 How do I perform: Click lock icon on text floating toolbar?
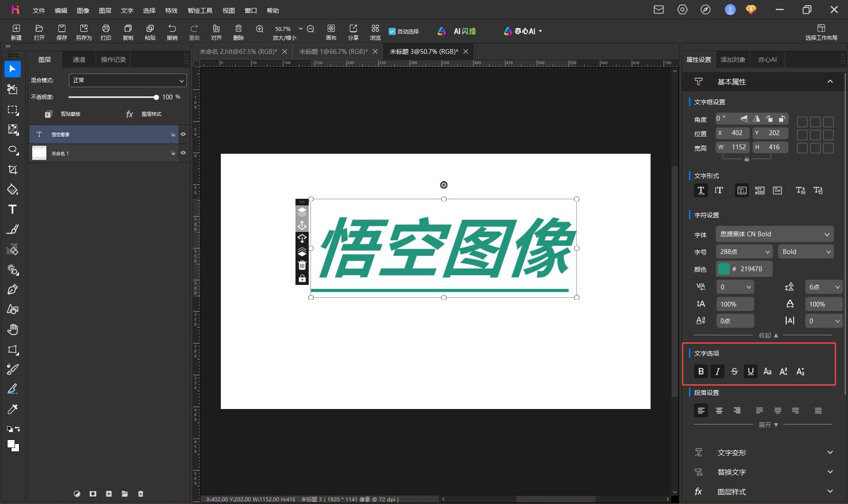click(x=302, y=278)
